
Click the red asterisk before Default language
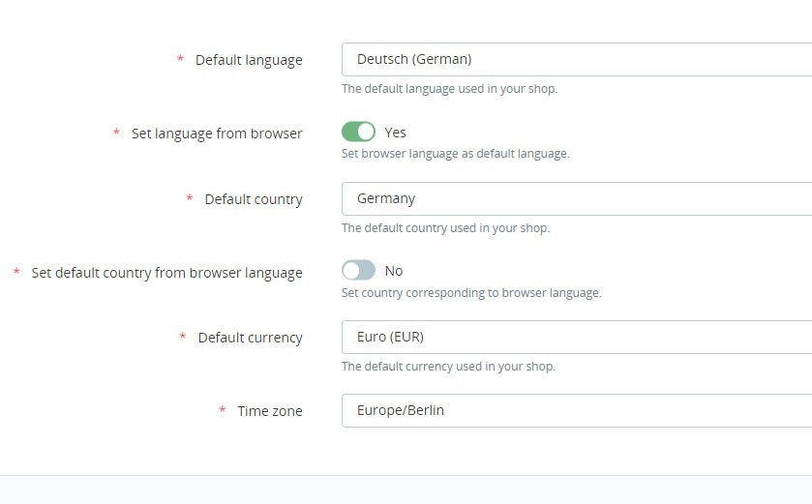tap(180, 58)
